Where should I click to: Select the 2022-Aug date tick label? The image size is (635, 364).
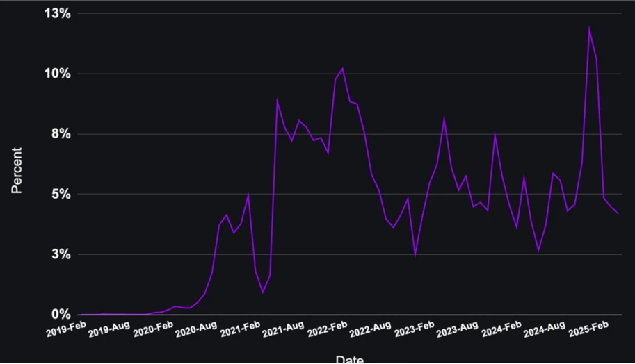370,329
